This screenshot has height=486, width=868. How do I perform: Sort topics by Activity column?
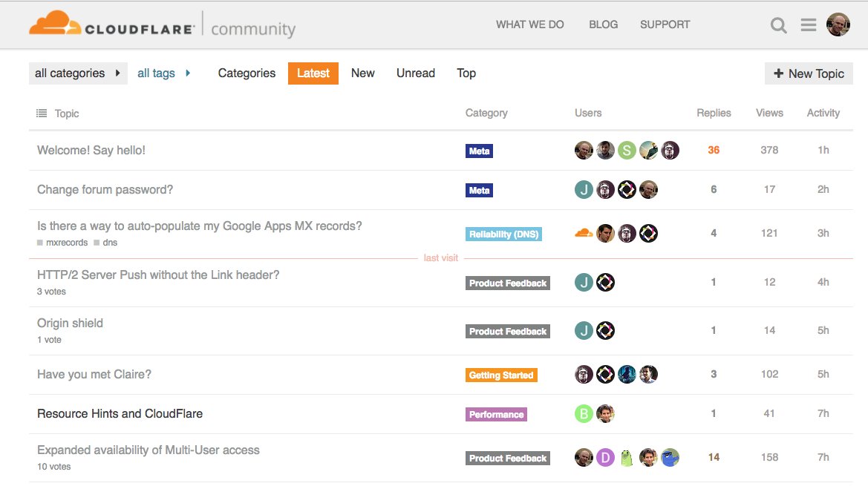click(x=823, y=113)
